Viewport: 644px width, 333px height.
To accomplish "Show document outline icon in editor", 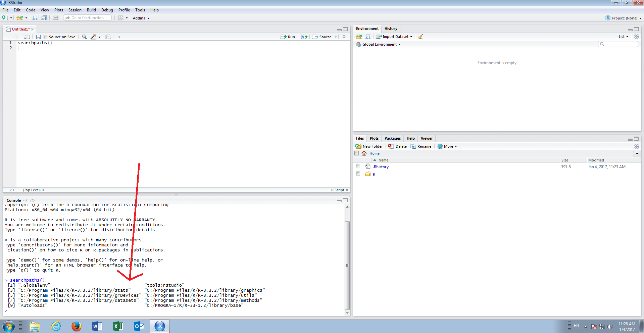I will coord(344,37).
